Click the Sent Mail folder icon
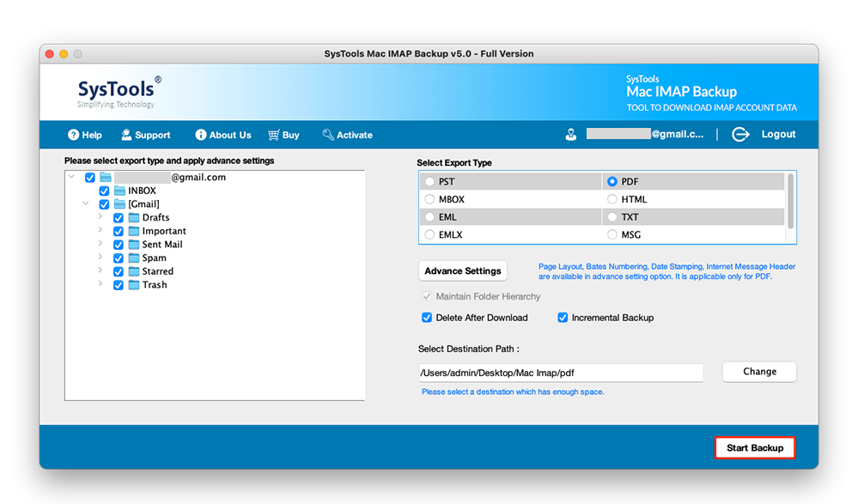Screen dimensions: 858x504 pyautogui.click(x=133, y=244)
